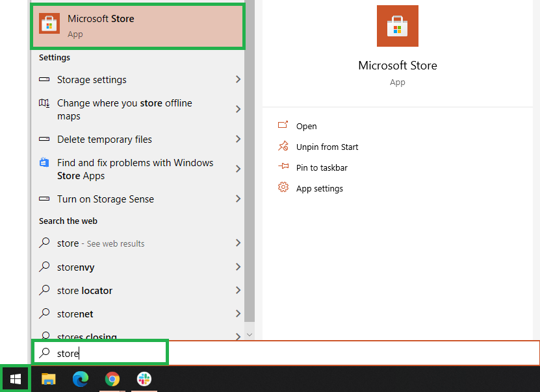Click the storenvy web suggestion

(75, 267)
